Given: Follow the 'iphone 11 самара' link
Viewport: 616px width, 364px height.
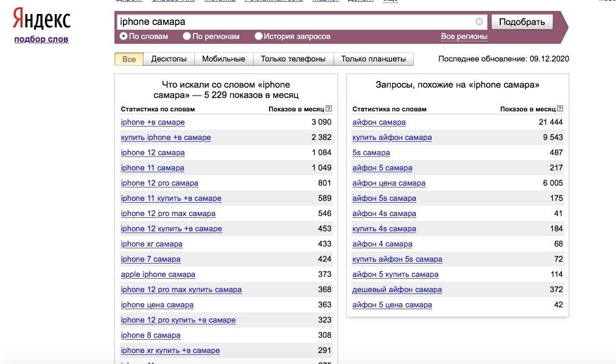Looking at the screenshot, I should [152, 168].
